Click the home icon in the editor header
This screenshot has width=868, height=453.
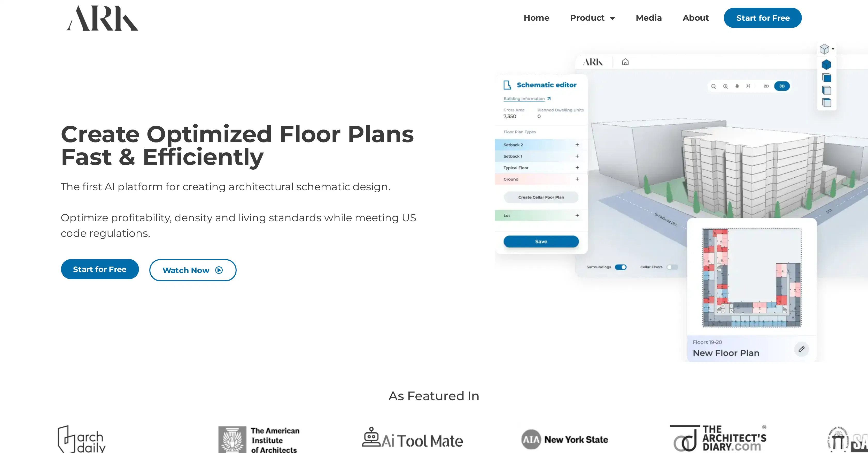[625, 62]
